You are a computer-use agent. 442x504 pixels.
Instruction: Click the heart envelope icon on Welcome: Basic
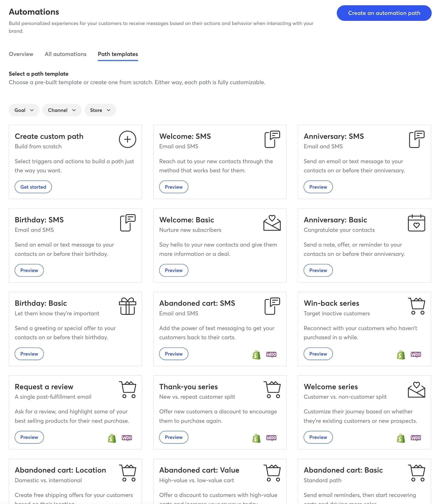[x=272, y=223]
